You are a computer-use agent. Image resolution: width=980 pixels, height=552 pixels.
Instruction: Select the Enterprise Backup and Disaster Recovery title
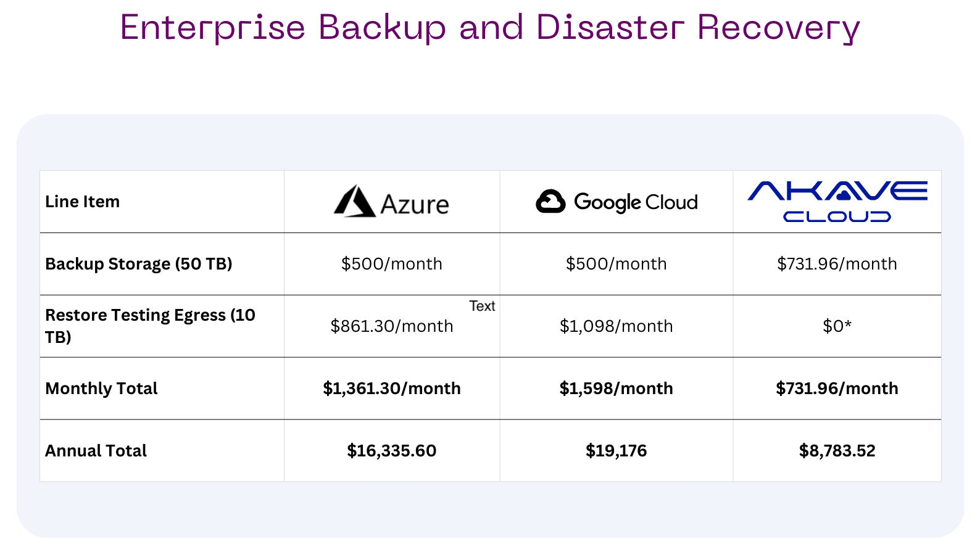pyautogui.click(x=489, y=28)
